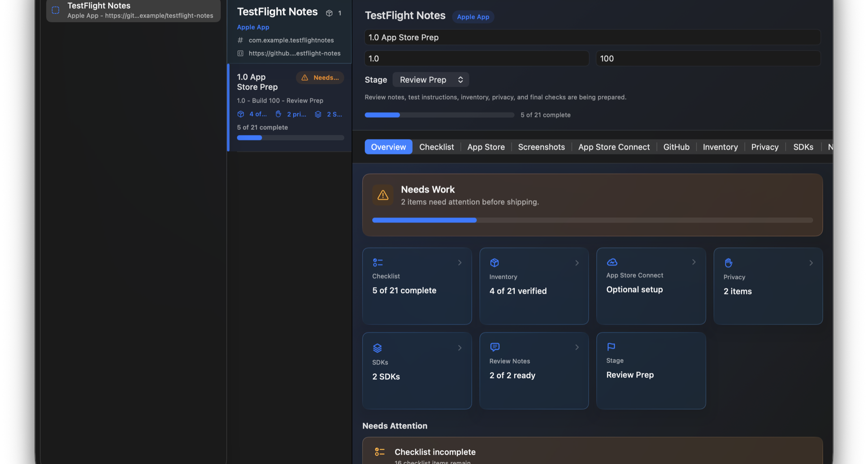Viewport: 868px width, 464px height.
Task: Click the cube icon next to release count 1
Action: click(x=329, y=13)
